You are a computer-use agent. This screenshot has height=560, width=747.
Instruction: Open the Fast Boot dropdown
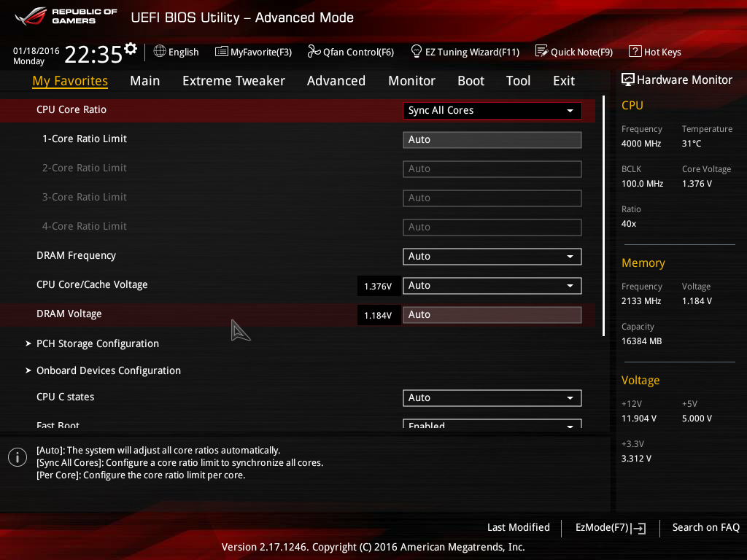[x=492, y=424]
